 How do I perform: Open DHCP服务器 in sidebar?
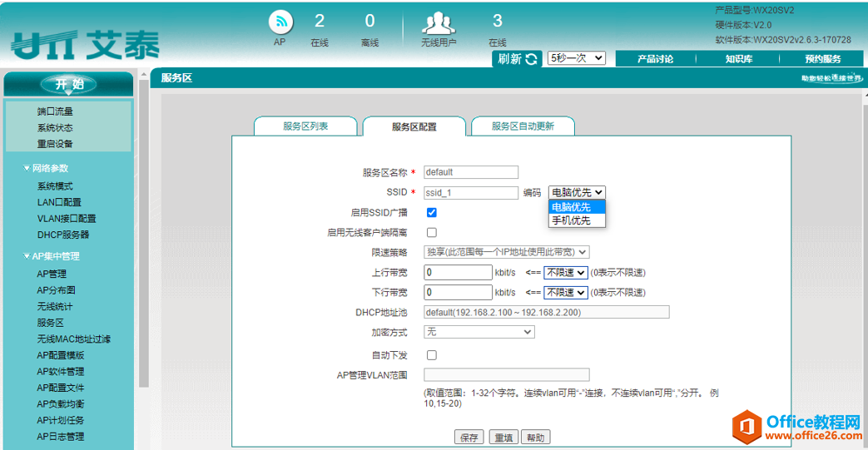[x=63, y=235]
